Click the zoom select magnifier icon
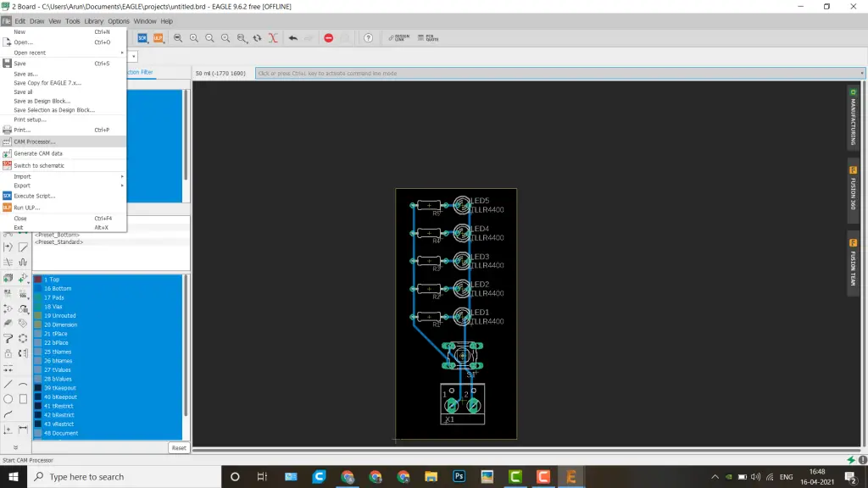 click(242, 38)
